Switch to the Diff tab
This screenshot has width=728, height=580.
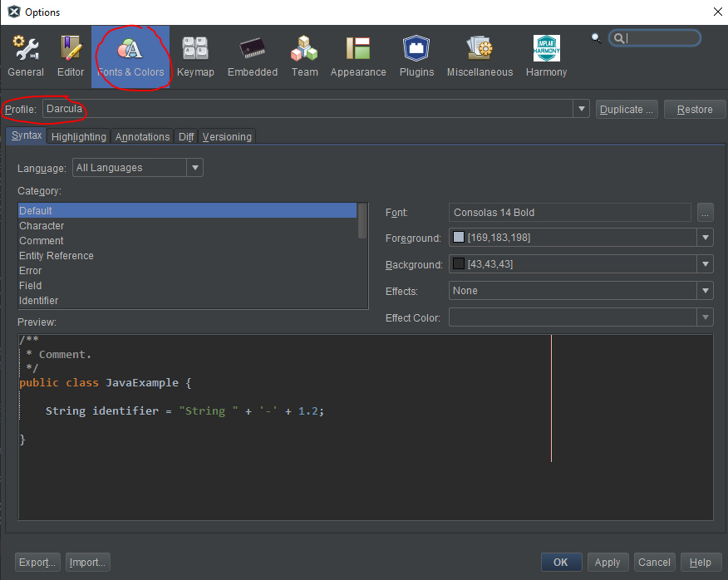185,137
